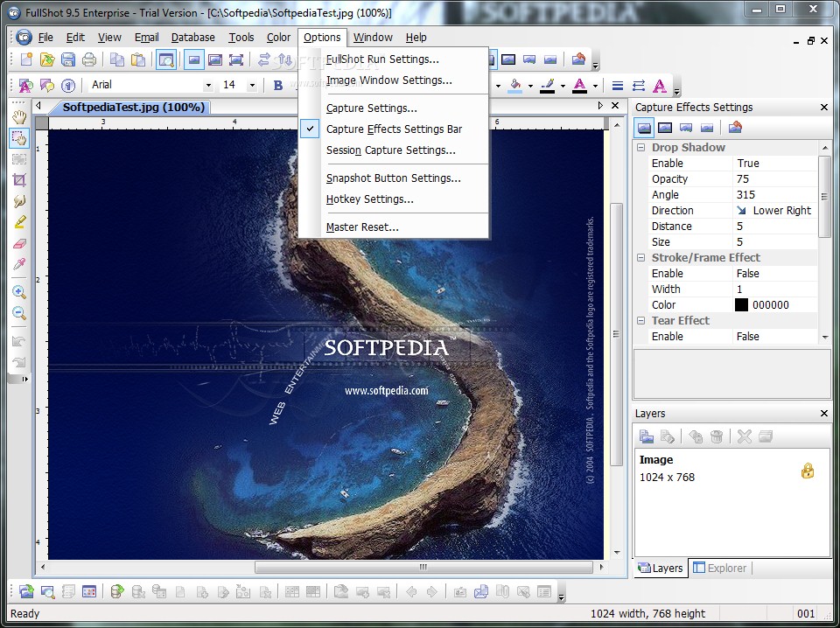Collapse the Stroke/Frame Effect section
840x628 pixels.
640,257
